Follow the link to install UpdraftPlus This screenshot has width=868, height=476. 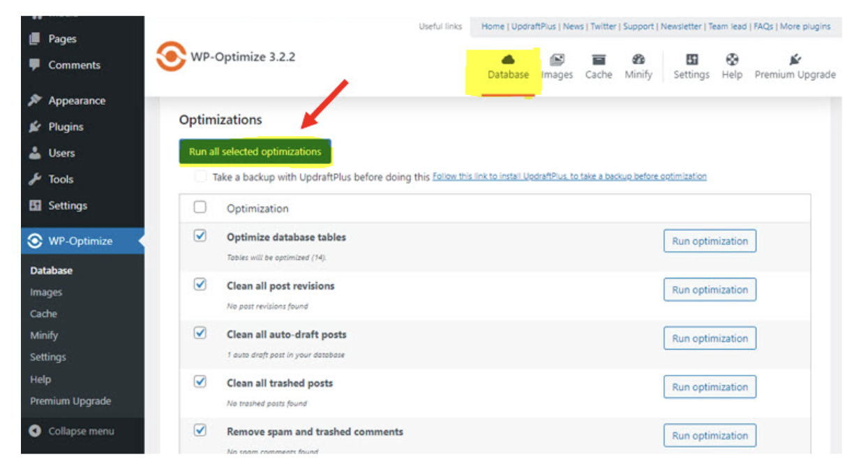click(569, 177)
